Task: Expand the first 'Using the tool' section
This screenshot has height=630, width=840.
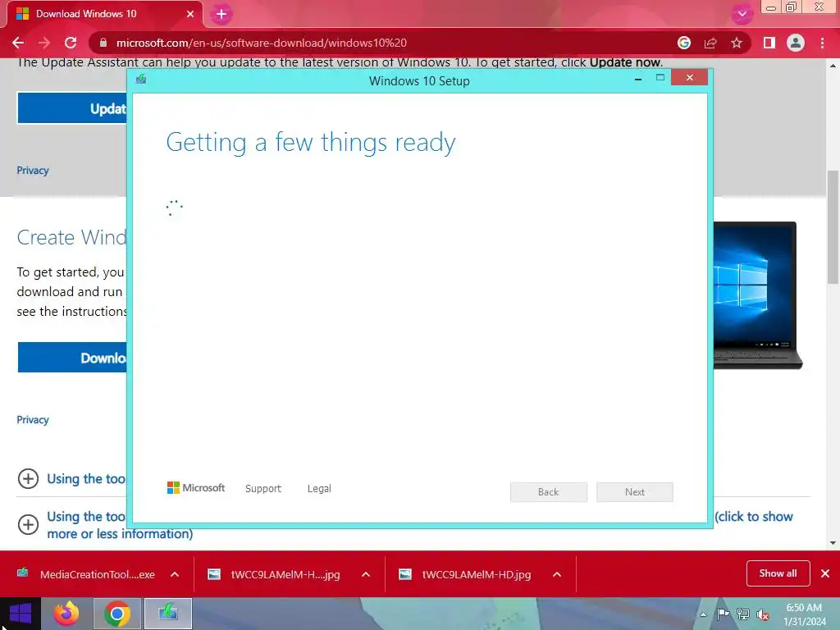Action: point(29,478)
